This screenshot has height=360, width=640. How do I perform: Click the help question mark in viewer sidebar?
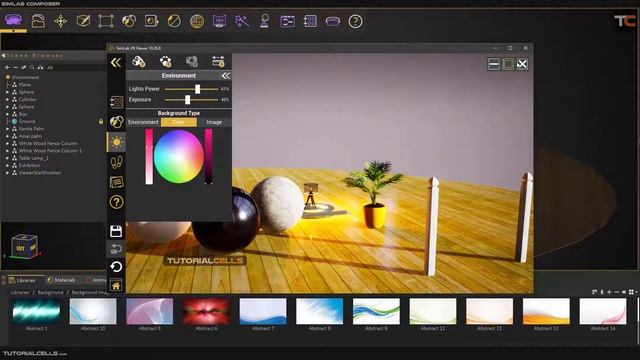coord(116,202)
